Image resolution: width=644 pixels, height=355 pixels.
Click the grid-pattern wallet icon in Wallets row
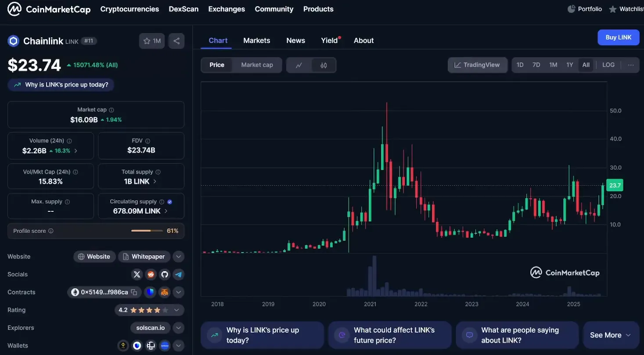click(x=151, y=346)
